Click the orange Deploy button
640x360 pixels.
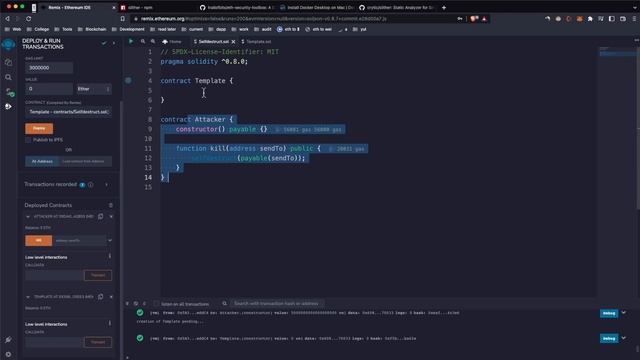[x=39, y=129]
